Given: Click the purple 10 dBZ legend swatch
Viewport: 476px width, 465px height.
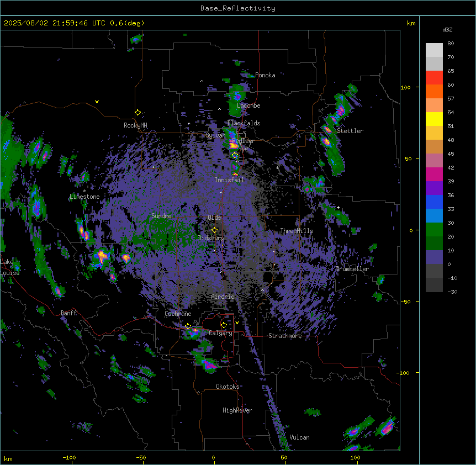Looking at the screenshot, I should [x=434, y=257].
